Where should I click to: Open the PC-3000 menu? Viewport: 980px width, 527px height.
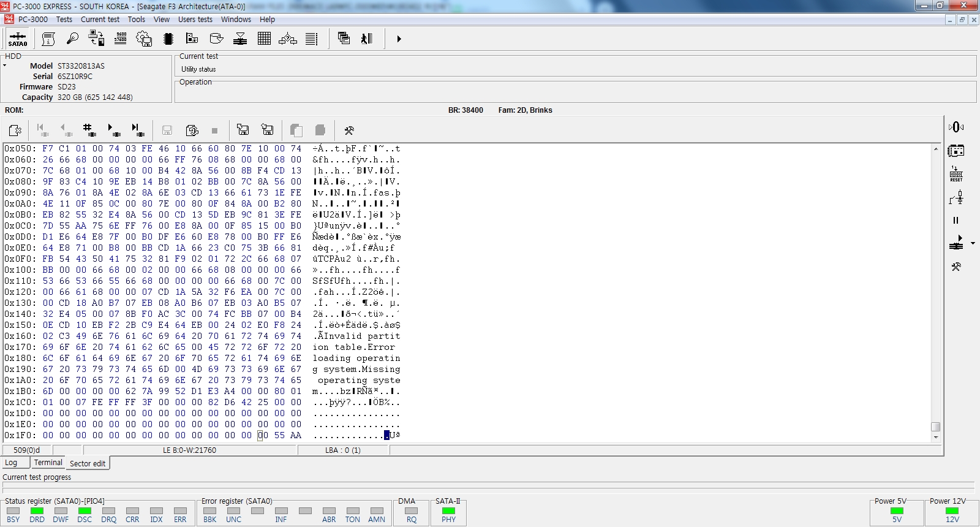pyautogui.click(x=32, y=19)
